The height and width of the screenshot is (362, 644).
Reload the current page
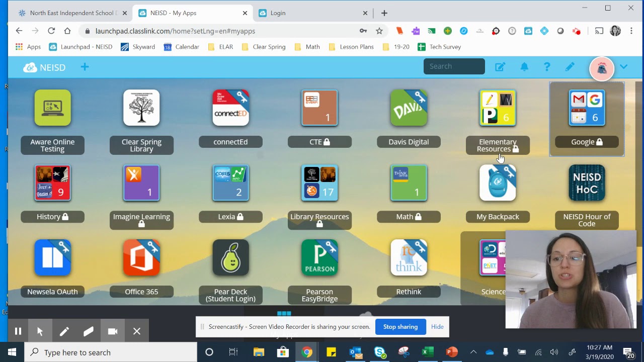click(51, 31)
